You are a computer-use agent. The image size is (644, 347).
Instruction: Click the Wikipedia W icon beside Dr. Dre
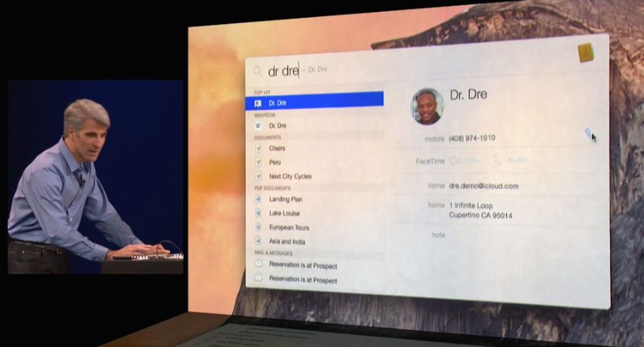258,126
